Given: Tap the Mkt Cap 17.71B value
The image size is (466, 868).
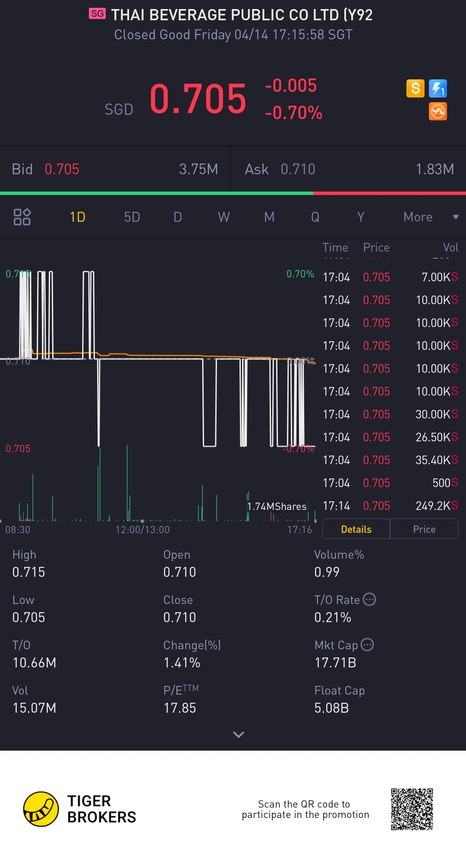Looking at the screenshot, I should click(335, 663).
